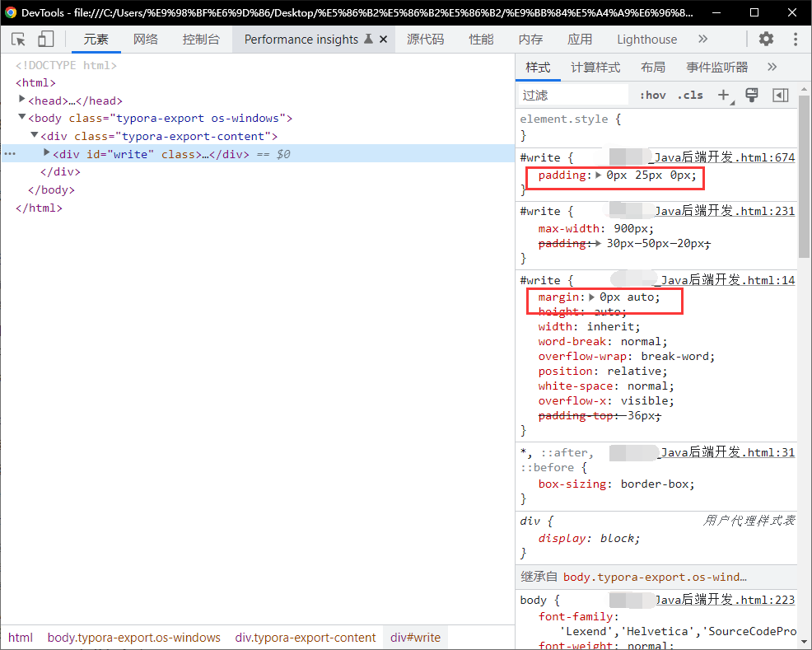This screenshot has width=812, height=650.
Task: Toggle the .cls element classes panel
Action: (x=690, y=96)
